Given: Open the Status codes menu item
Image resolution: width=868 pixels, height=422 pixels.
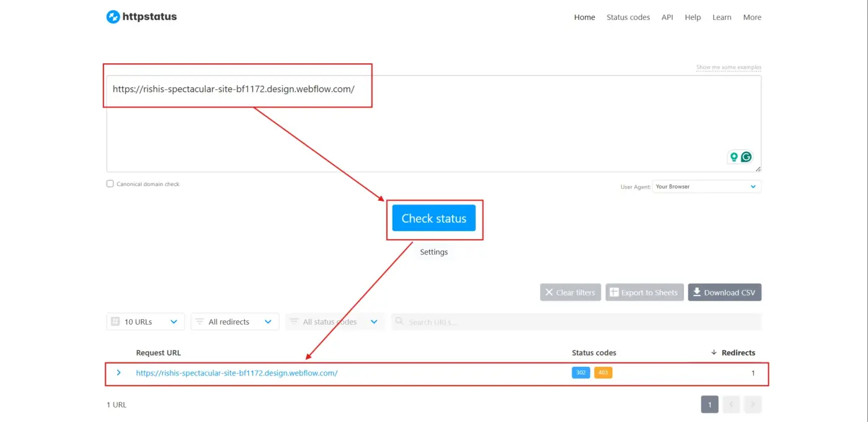Looking at the screenshot, I should click(628, 17).
